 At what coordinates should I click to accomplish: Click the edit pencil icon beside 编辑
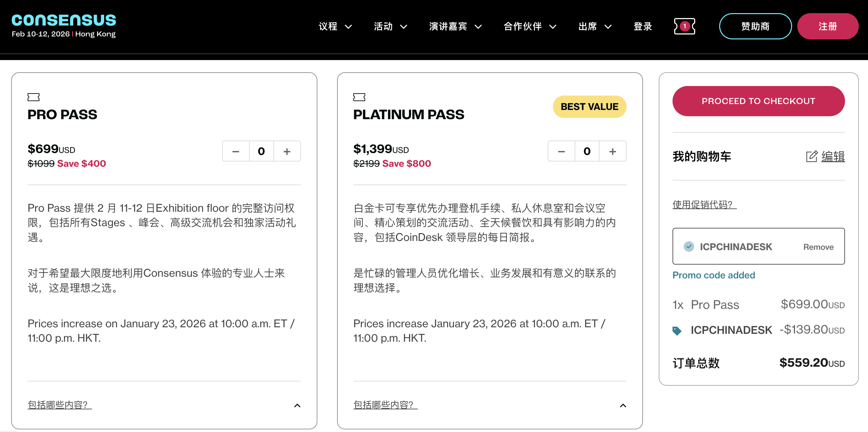click(811, 157)
